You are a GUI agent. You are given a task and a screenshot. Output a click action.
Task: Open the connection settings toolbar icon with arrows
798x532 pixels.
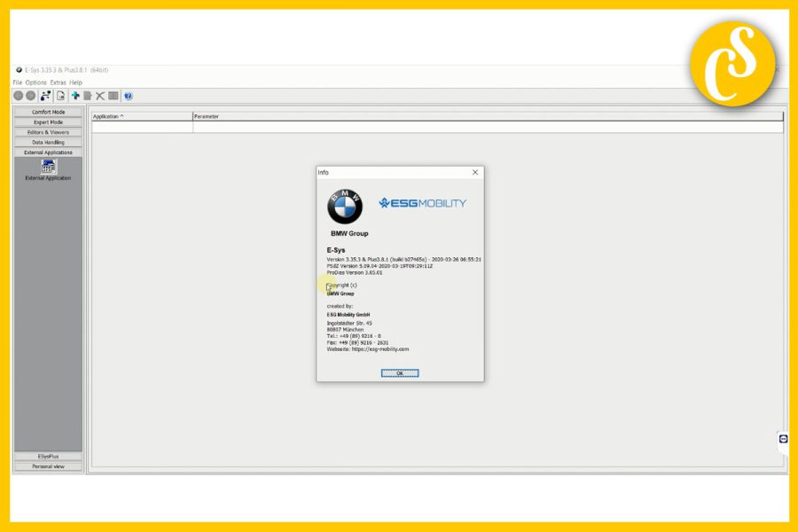coord(46,95)
